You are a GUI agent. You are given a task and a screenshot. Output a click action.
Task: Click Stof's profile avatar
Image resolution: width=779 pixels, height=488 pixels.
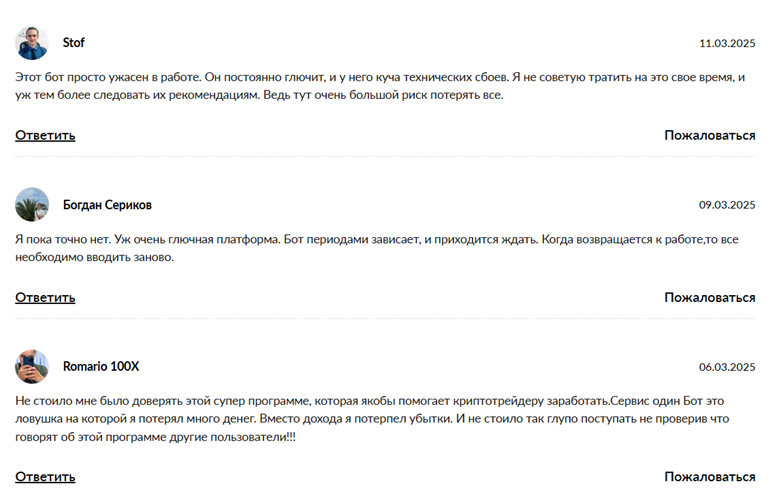pos(32,43)
